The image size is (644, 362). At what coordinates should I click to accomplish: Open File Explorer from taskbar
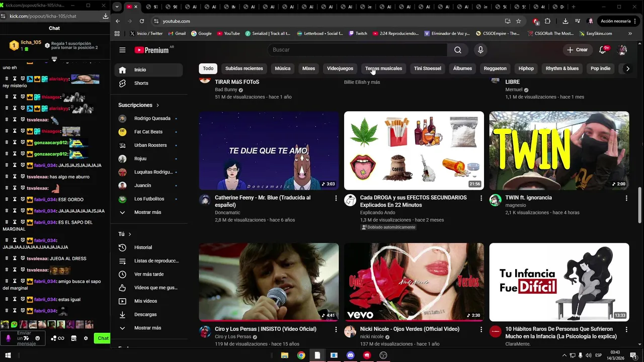284,355
